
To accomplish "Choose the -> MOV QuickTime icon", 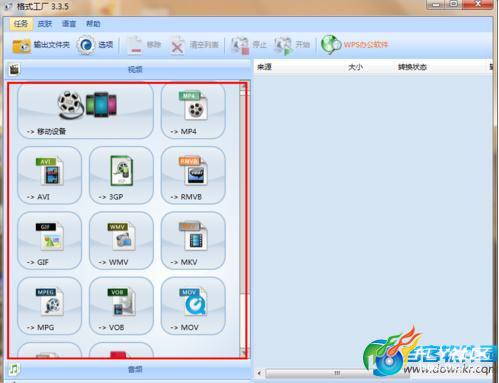I will [x=193, y=306].
